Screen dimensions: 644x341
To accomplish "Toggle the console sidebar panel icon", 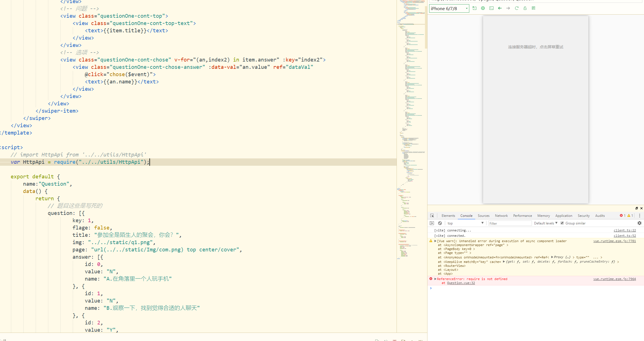I will (x=432, y=223).
